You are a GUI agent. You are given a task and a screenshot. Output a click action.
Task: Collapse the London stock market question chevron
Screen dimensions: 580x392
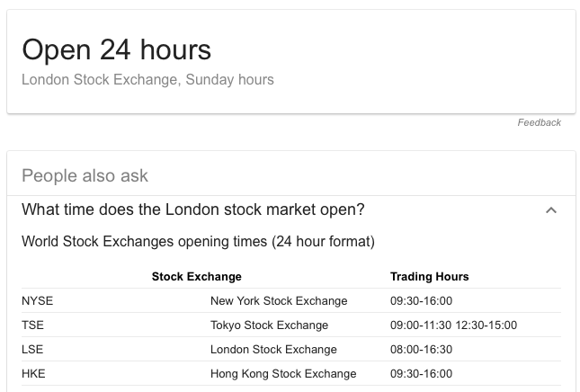point(551,210)
